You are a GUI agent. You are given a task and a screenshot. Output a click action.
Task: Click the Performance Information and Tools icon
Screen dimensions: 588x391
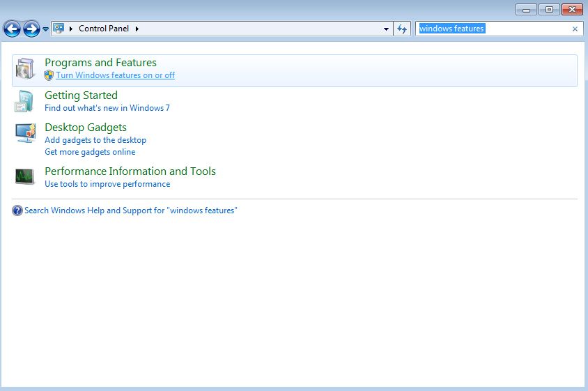point(25,176)
